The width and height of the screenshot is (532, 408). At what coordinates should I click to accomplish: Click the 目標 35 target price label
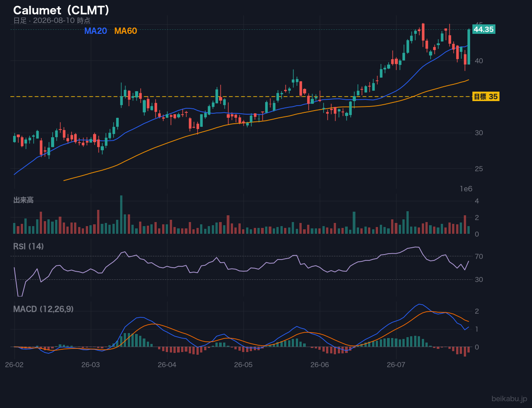(485, 97)
